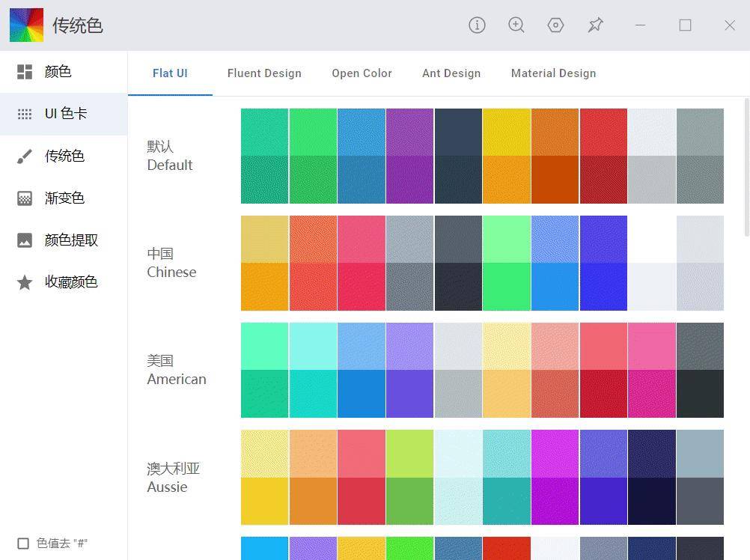Pick the cyan top swatch in American row
750x560 pixels.
313,346
